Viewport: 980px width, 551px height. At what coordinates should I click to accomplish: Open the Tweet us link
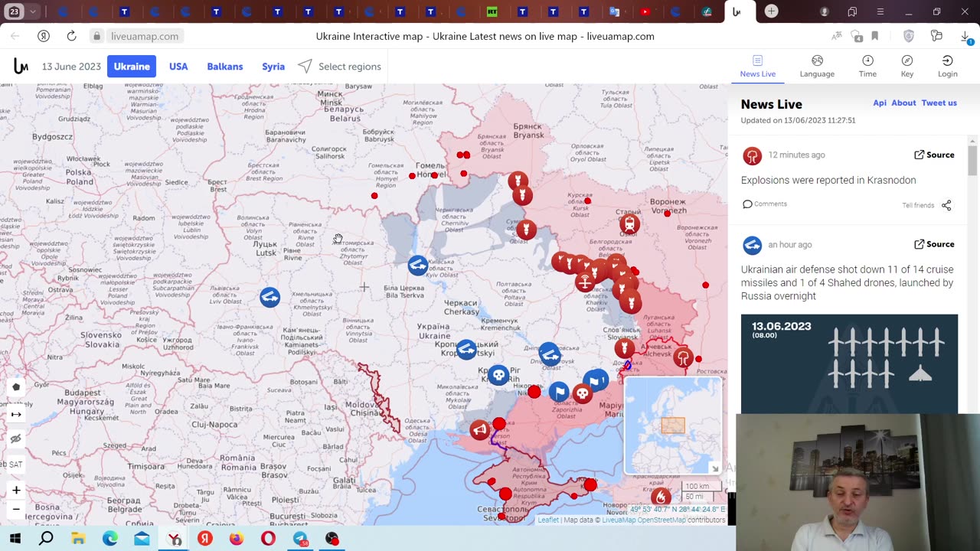click(939, 103)
